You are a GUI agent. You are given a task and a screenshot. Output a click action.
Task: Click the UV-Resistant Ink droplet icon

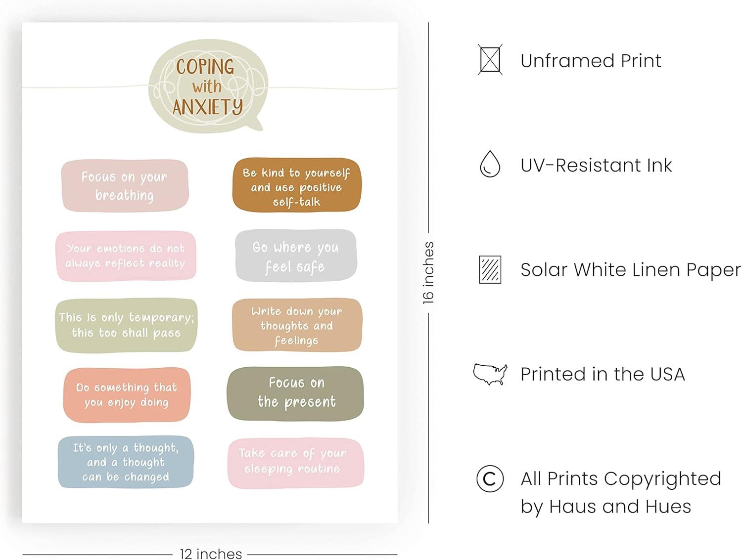(x=490, y=164)
